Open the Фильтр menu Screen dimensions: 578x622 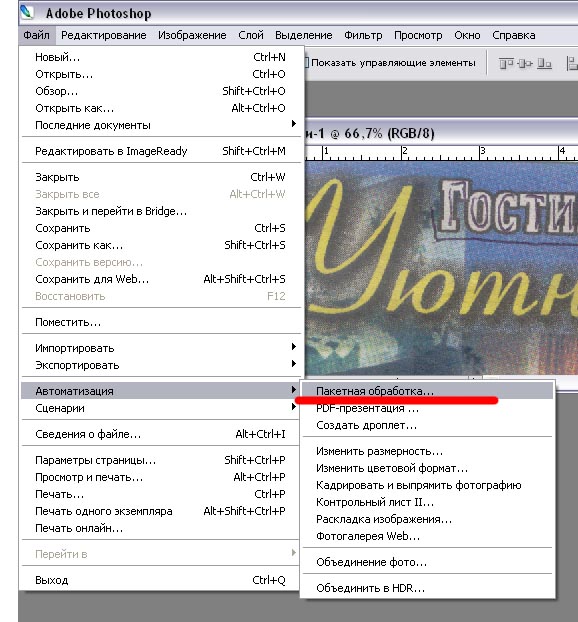coord(363,35)
